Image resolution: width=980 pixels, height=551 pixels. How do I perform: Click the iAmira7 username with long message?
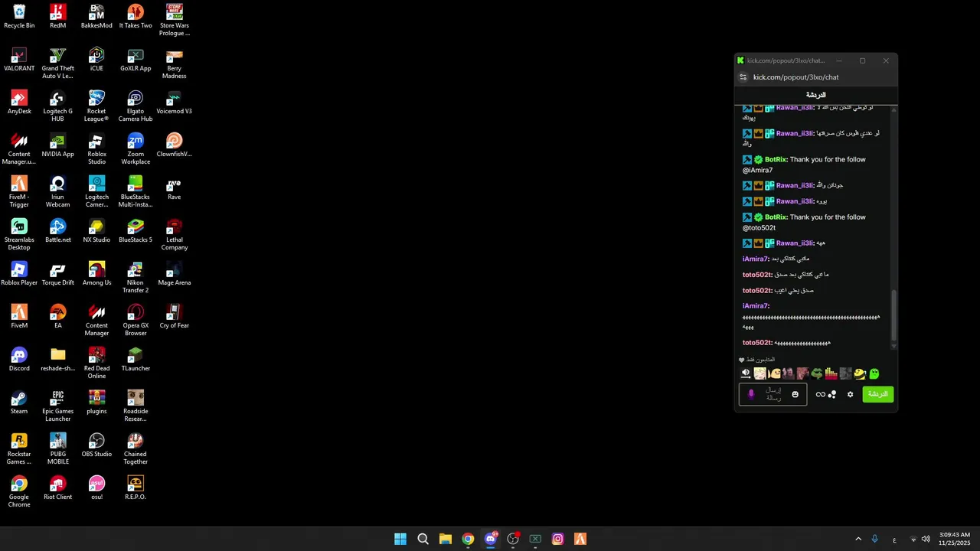click(756, 306)
